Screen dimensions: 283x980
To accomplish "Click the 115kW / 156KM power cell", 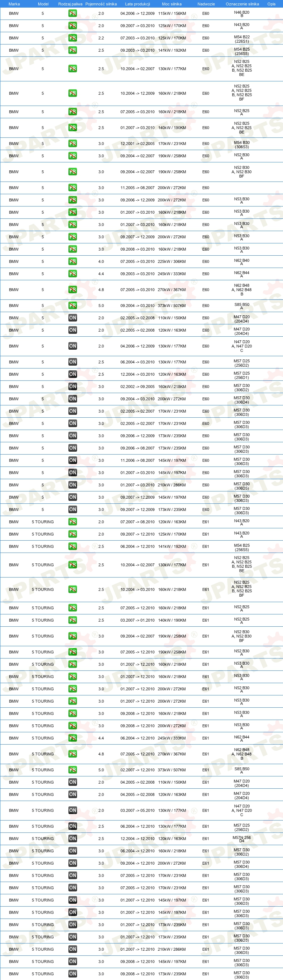I will 172,13.
